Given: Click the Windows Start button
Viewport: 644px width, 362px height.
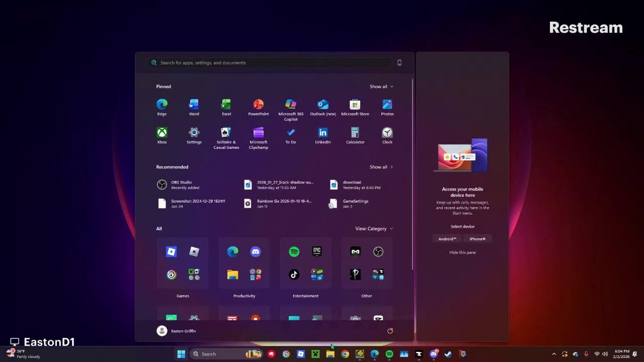Looking at the screenshot, I should [181, 354].
